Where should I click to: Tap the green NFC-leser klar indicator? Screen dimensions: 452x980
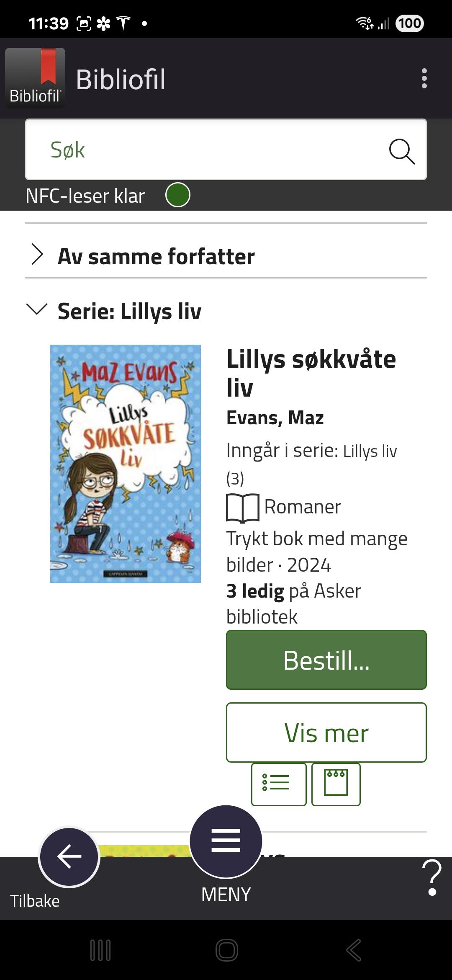point(178,195)
